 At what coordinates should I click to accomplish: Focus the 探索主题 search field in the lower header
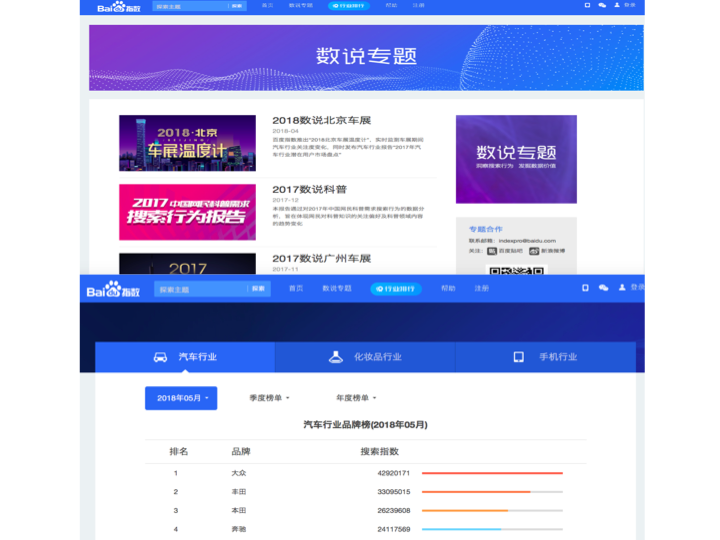[201, 289]
